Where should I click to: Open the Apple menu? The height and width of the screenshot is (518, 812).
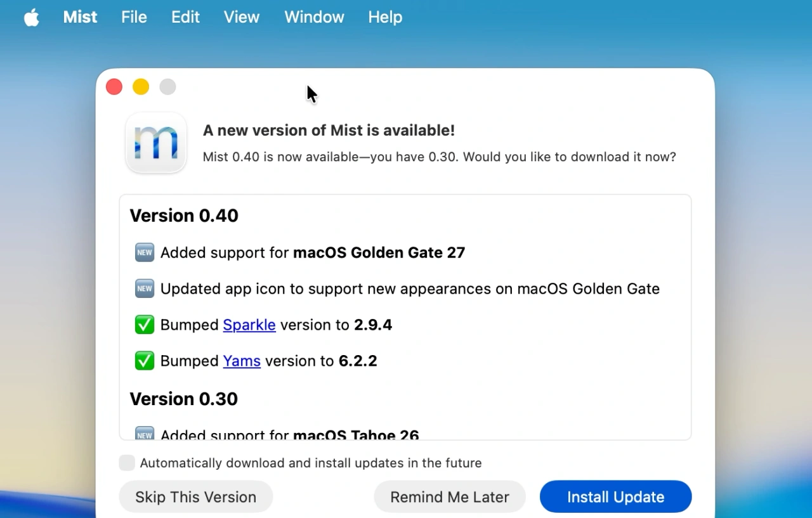click(31, 17)
